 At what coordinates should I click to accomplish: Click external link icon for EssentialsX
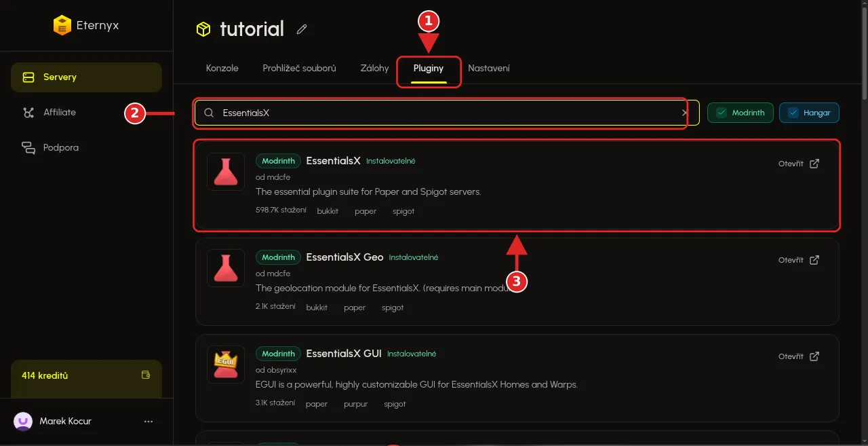point(815,164)
